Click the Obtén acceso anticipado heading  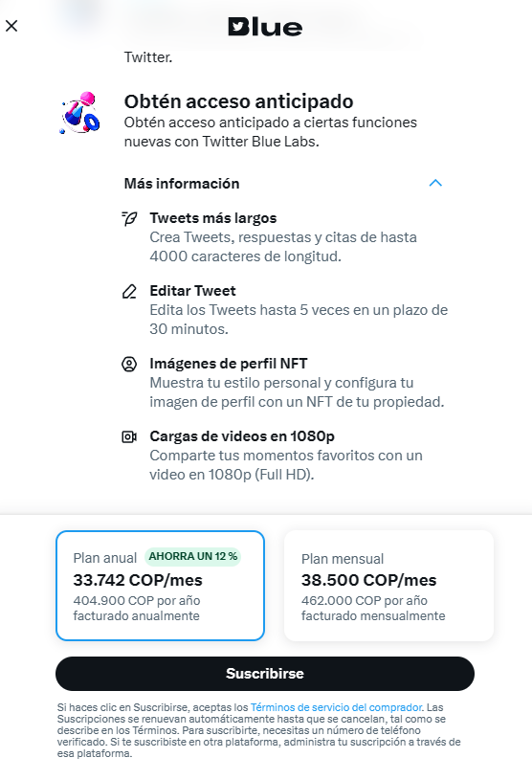238,101
